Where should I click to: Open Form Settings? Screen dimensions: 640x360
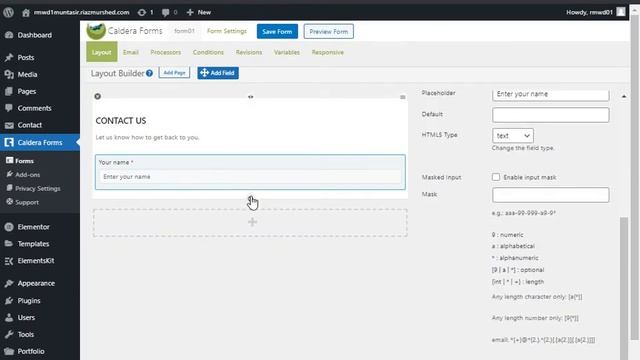[x=227, y=31]
